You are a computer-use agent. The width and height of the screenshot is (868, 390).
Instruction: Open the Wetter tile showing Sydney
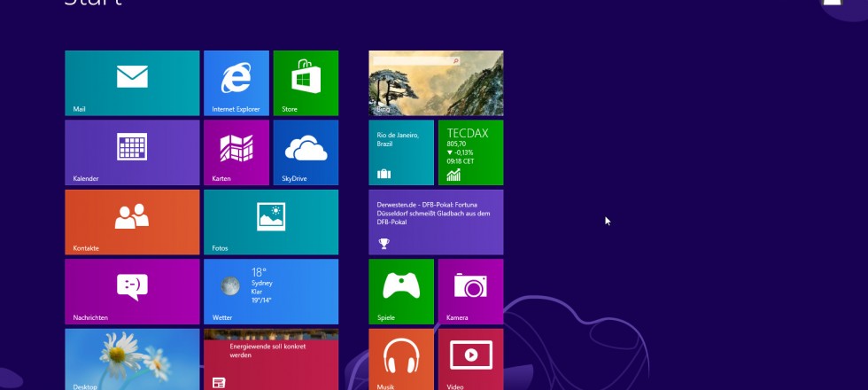271,292
